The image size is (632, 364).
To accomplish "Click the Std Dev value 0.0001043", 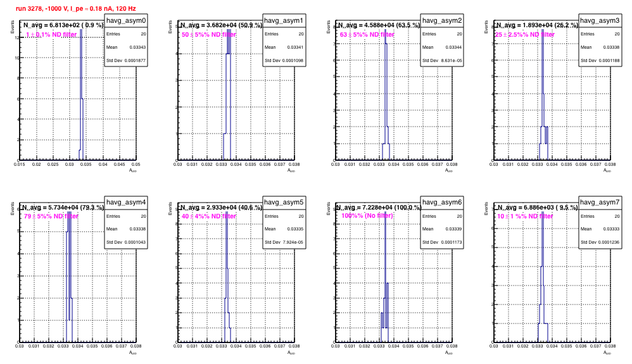I will pyautogui.click(x=135, y=242).
